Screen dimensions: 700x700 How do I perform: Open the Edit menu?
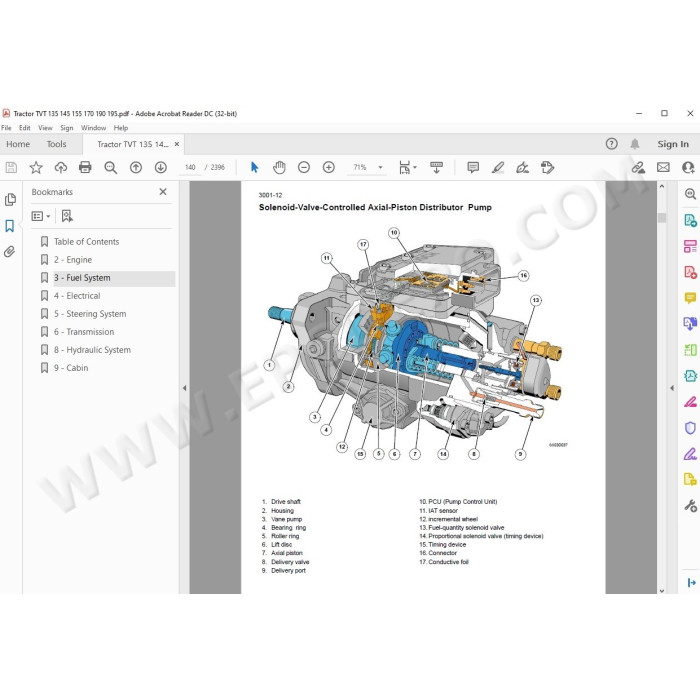tap(25, 128)
